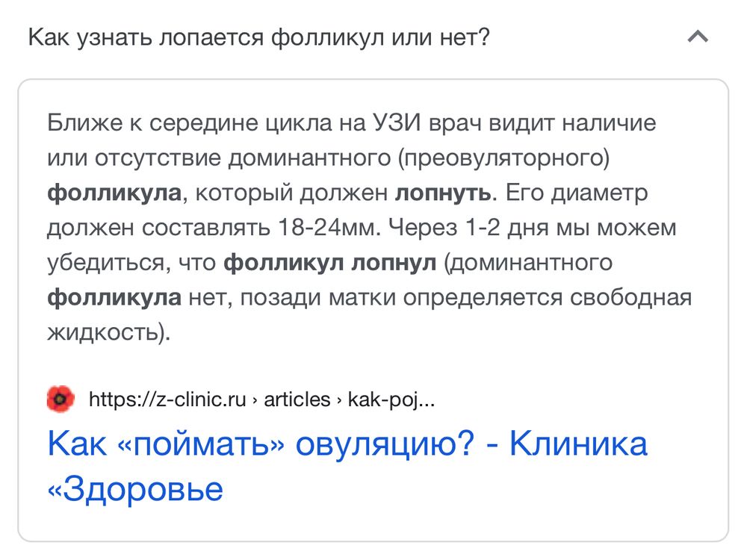Collapse the answer using the top-right arrow
This screenshot has width=747, height=560.
coord(697,36)
